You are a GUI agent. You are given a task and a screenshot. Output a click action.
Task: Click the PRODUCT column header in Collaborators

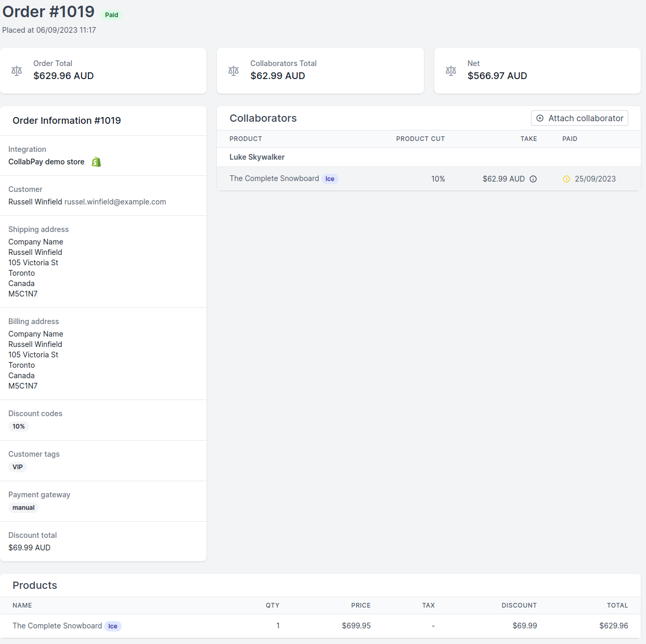click(x=246, y=139)
